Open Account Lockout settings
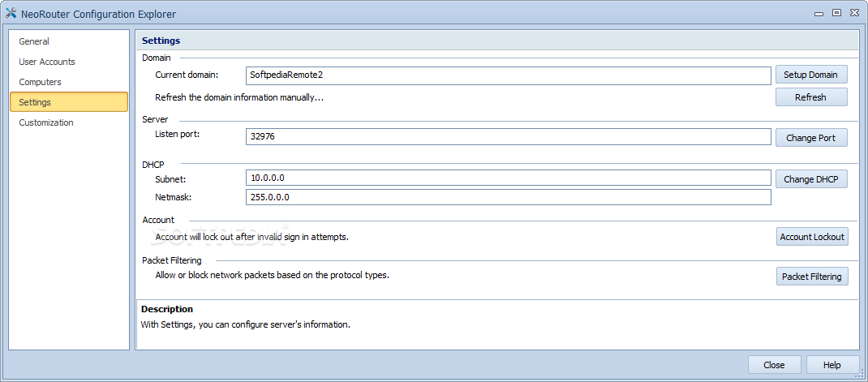868x382 pixels. (811, 237)
